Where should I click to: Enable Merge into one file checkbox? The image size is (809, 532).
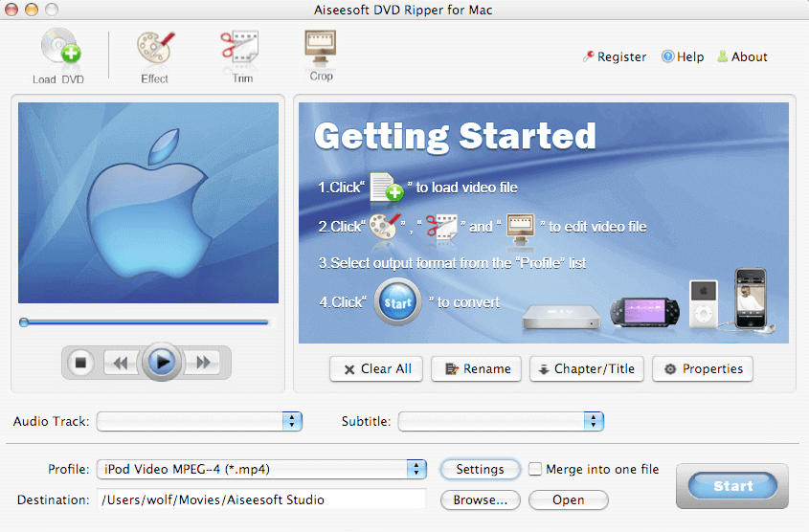pyautogui.click(x=535, y=469)
